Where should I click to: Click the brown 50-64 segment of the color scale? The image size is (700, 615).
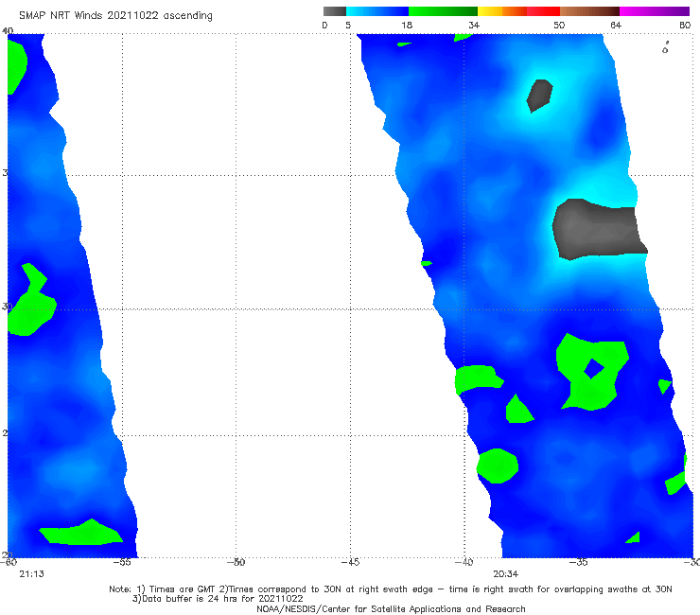(x=589, y=11)
